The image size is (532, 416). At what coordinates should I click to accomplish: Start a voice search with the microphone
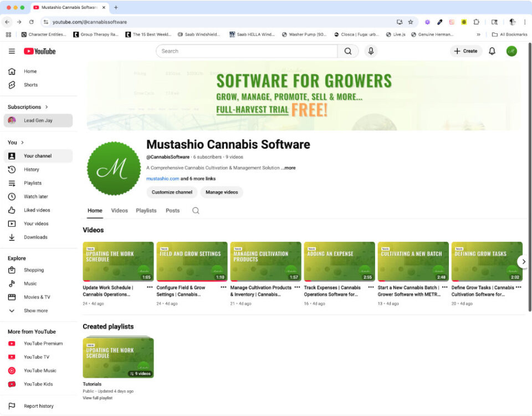(371, 50)
